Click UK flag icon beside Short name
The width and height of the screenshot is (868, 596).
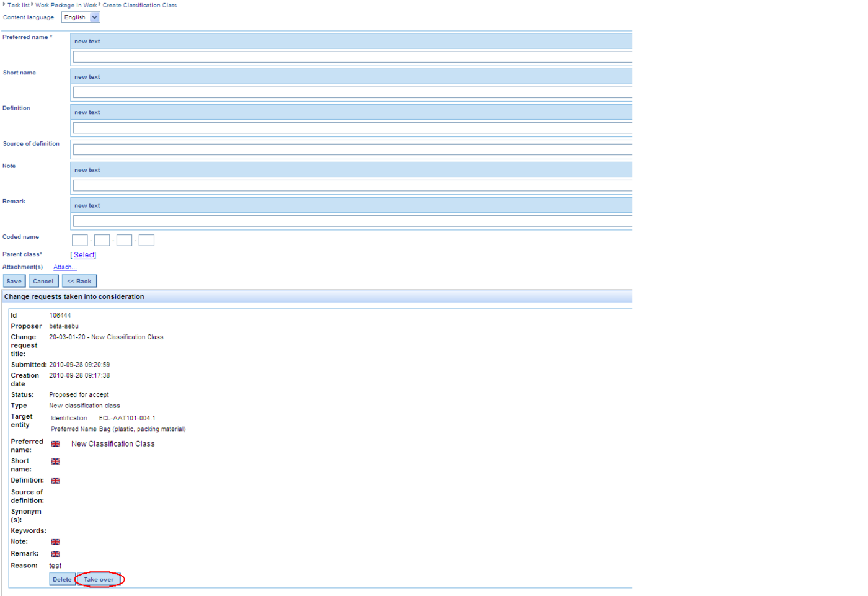[x=55, y=461]
